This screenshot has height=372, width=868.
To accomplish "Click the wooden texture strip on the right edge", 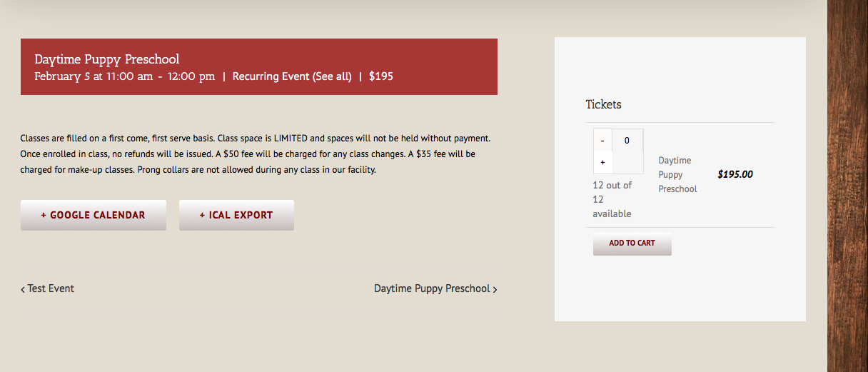I will click(847, 186).
